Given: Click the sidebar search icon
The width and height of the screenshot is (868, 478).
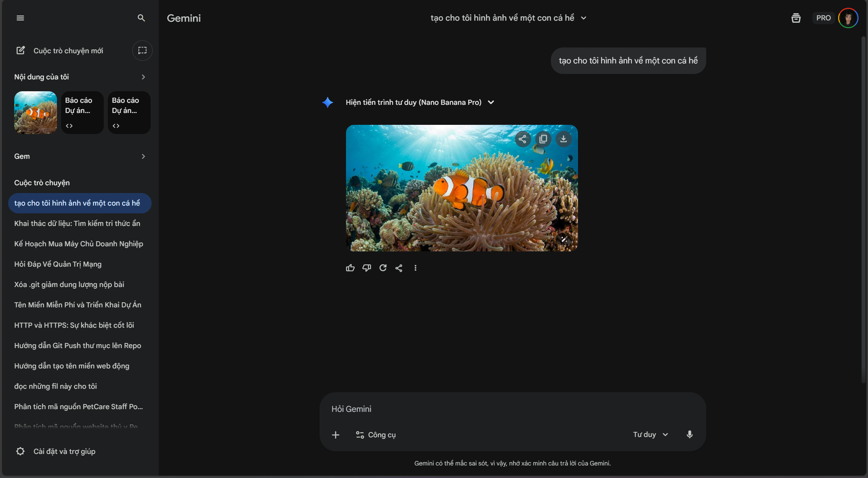Looking at the screenshot, I should (141, 18).
